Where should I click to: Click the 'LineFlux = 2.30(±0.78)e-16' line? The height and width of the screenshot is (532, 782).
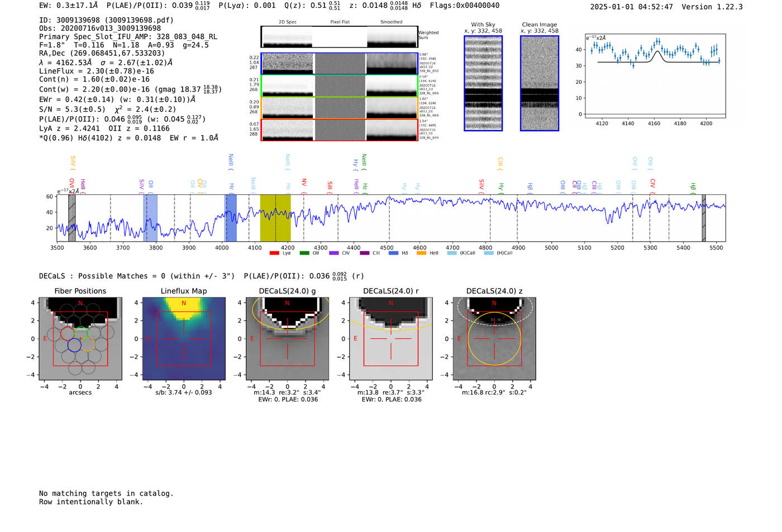click(x=97, y=71)
